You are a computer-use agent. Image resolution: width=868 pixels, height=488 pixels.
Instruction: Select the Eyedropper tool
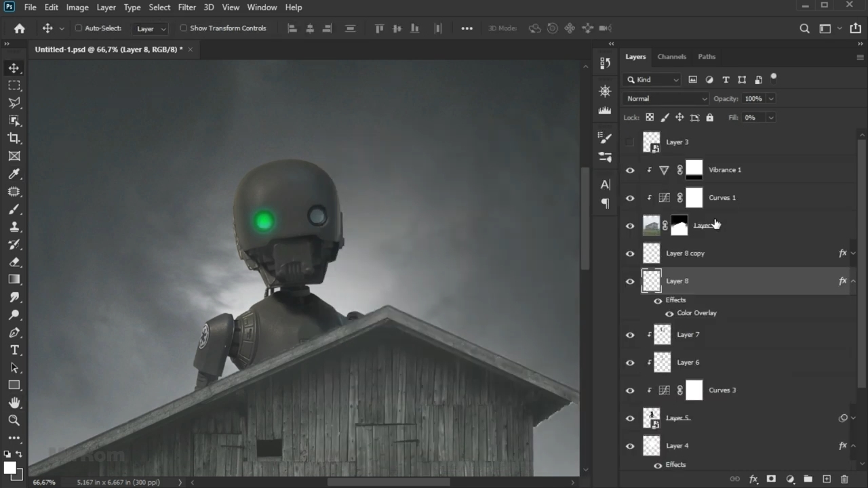pos(14,174)
